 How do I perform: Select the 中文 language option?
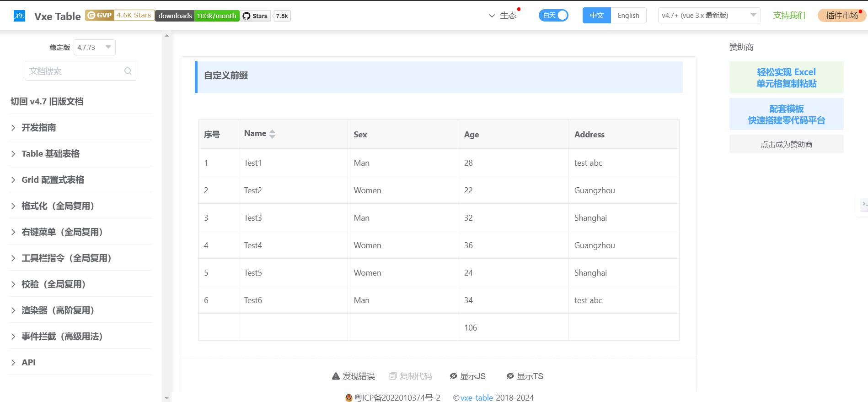click(596, 16)
